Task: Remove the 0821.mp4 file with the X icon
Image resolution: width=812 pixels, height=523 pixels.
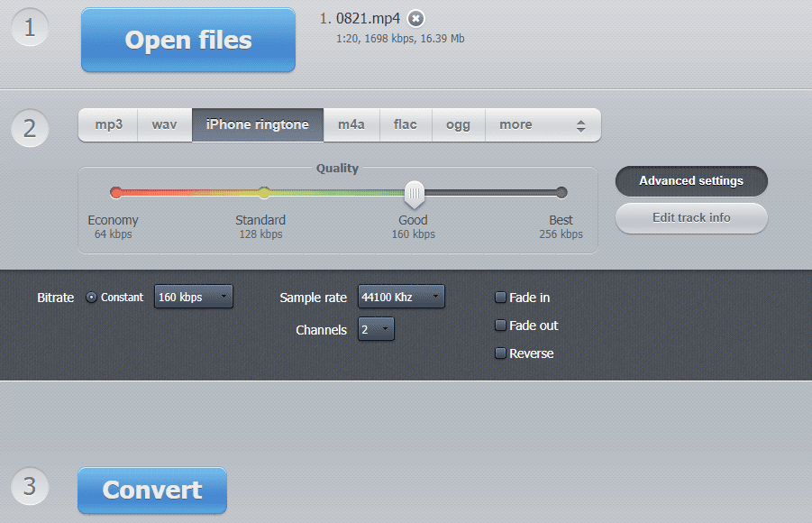Action: pos(415,19)
